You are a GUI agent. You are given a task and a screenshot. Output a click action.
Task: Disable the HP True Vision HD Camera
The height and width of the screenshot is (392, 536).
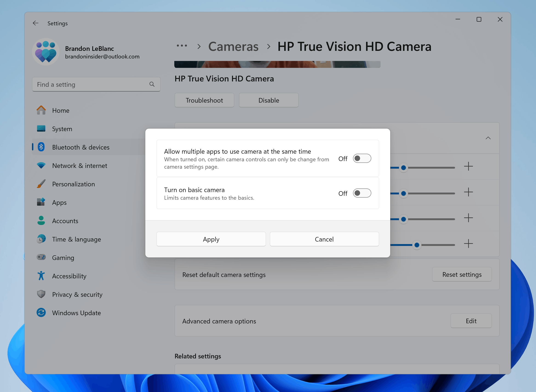pos(268,100)
